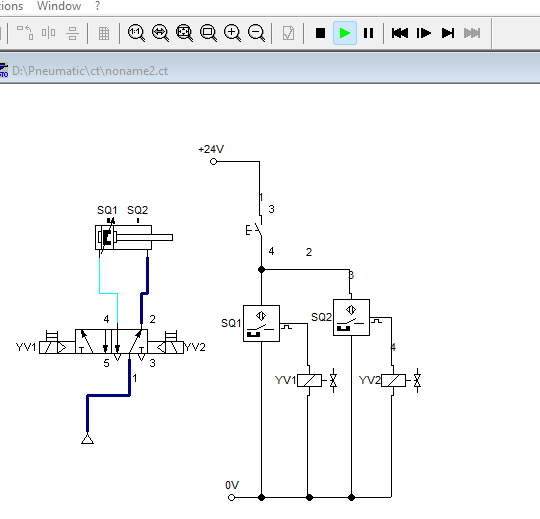540x519 pixels.
Task: Click simulate to state change icon
Action: click(448, 33)
